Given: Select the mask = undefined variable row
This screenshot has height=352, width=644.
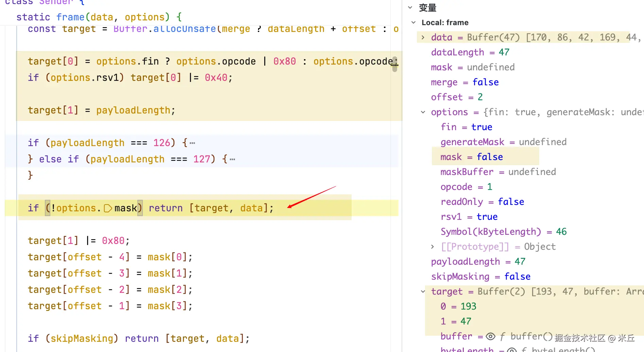Looking at the screenshot, I should tap(473, 67).
